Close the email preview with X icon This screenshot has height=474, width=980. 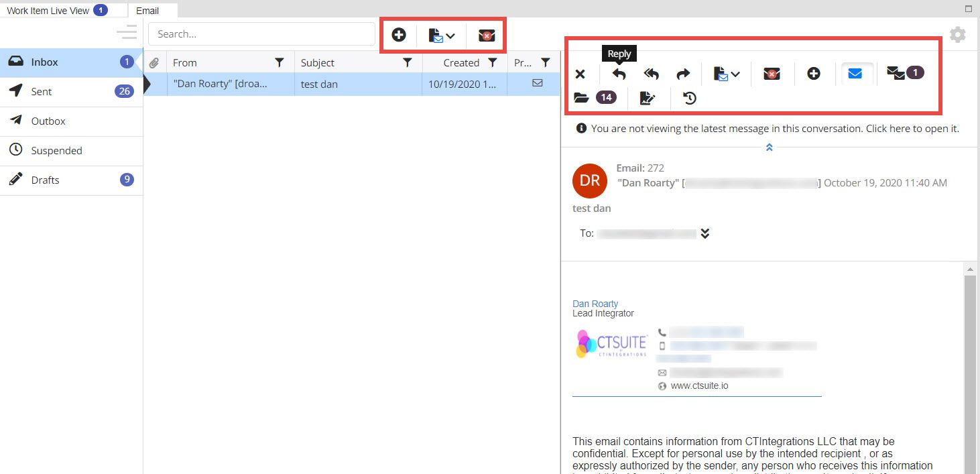tap(580, 74)
